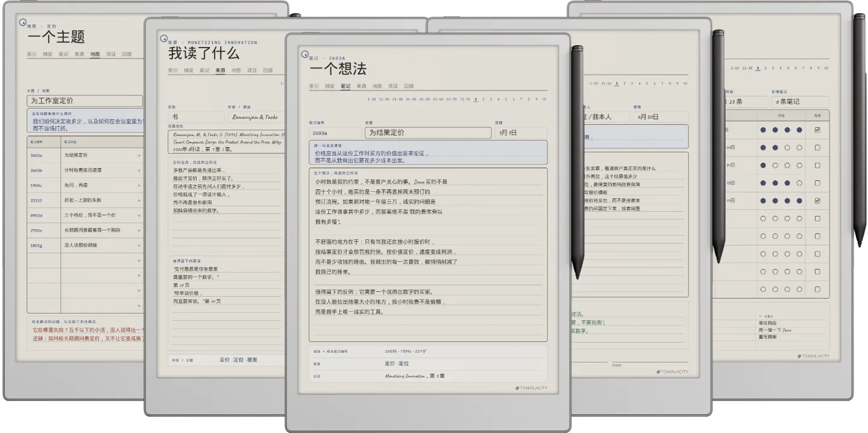The image size is (868, 433).
Task: Select the 定价 · 定位 tags on 一个想法
Action: click(x=397, y=364)
